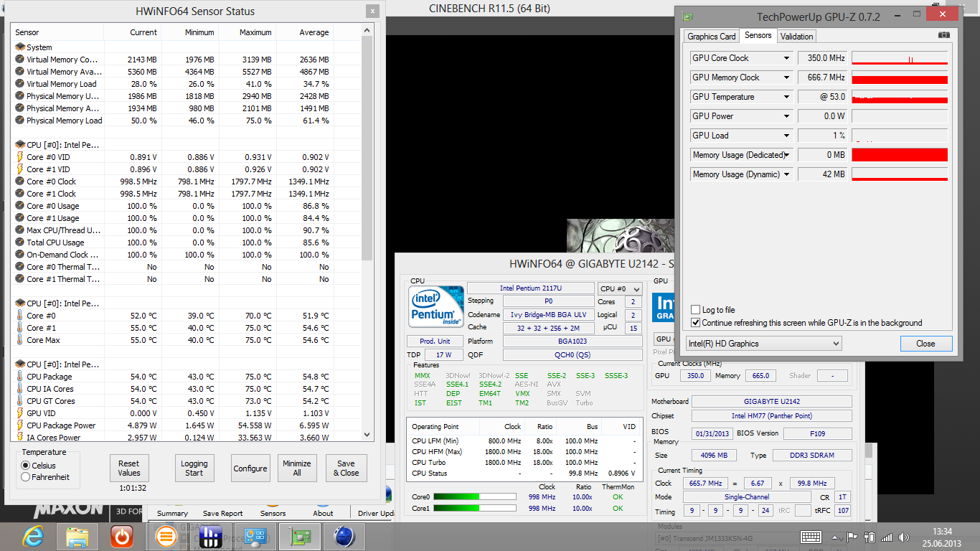Screen dimensions: 980x551
Task: Open the GPU Memory Clock dropdown
Action: (786, 77)
